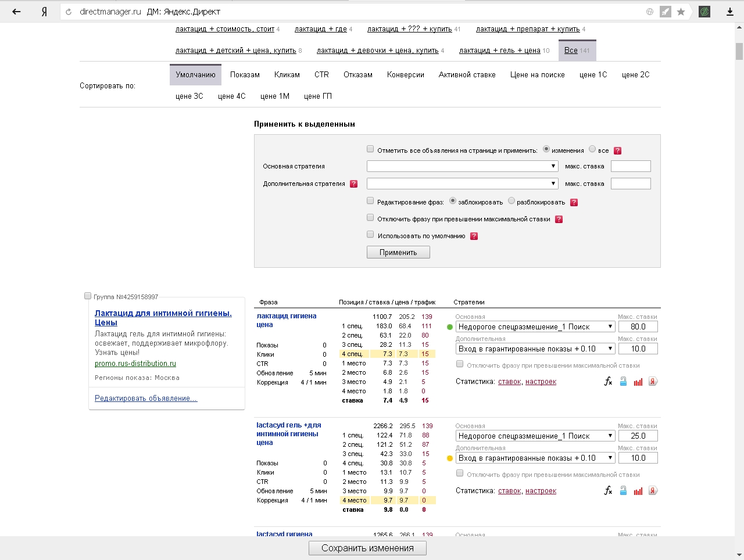The height and width of the screenshot is (560, 744).
Task: Click 'Сохранить изменения' button
Action: pyautogui.click(x=367, y=548)
